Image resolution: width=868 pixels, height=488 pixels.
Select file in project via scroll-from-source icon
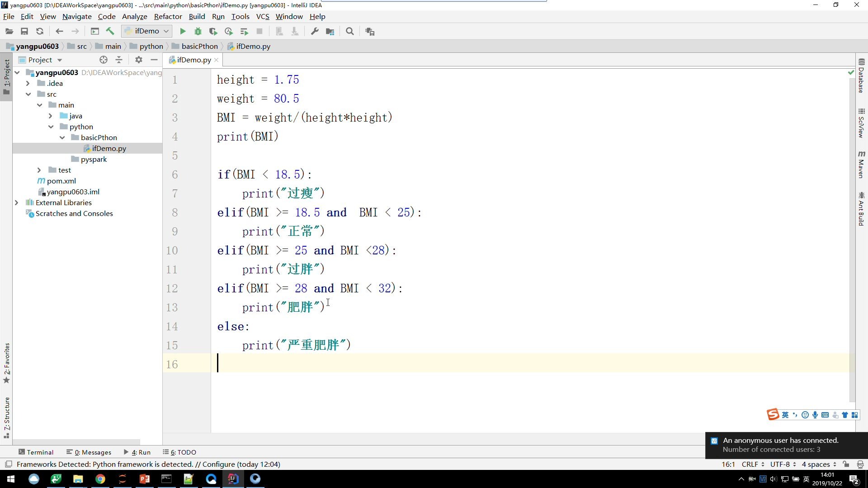104,60
